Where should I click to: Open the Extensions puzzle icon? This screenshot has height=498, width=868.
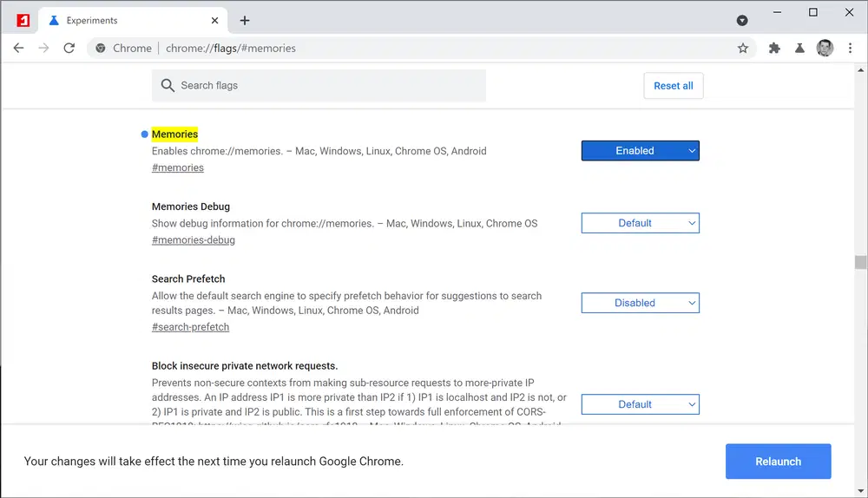774,49
